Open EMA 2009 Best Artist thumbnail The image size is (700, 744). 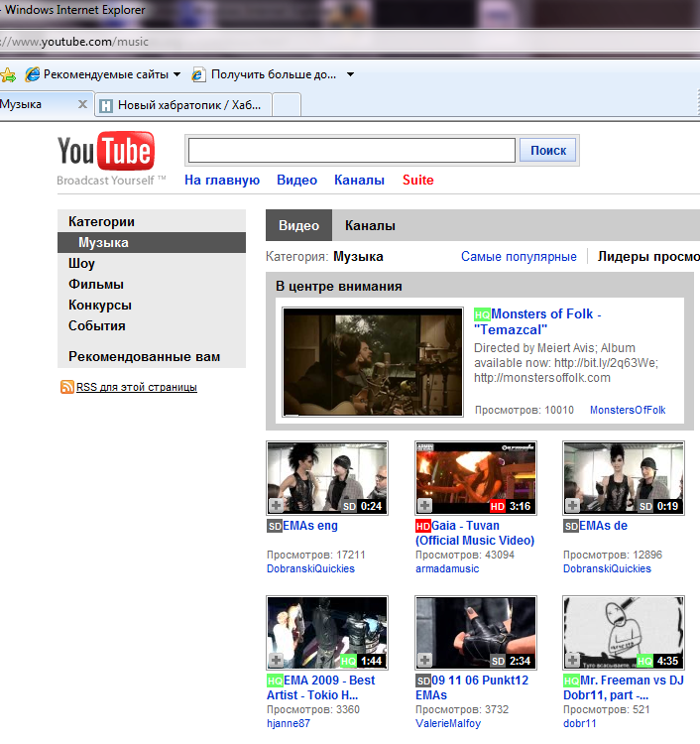[x=327, y=633]
